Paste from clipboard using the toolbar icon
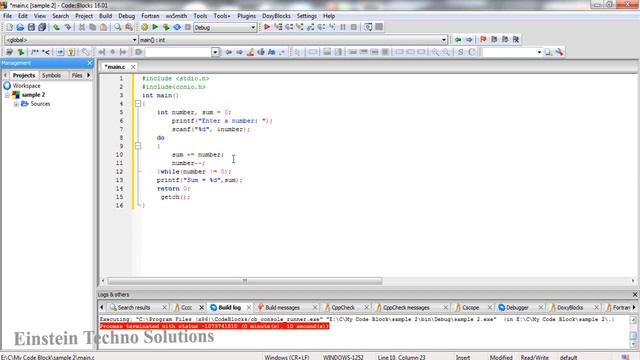 tap(103, 27)
